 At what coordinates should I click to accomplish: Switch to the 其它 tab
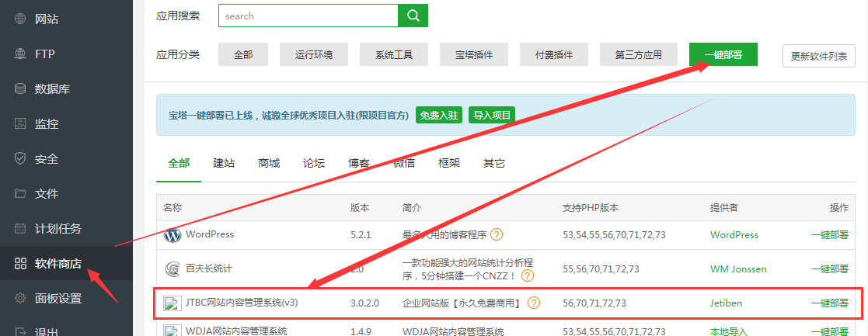coord(493,163)
